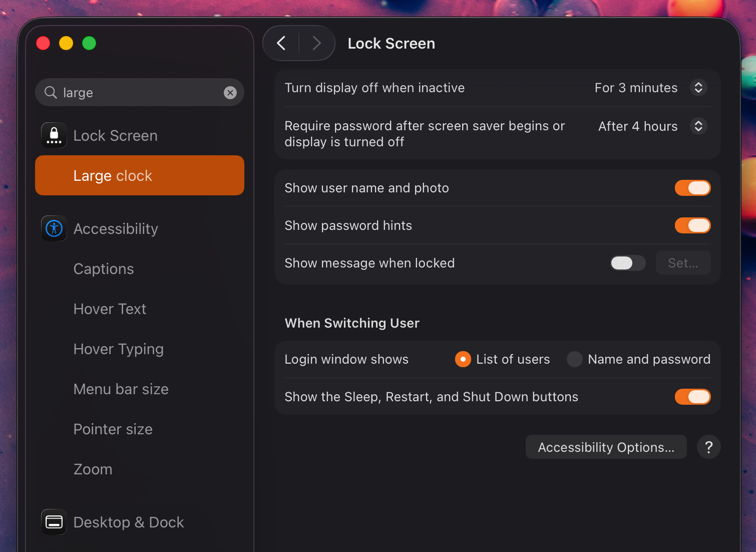Click the magnifying glass search icon

click(51, 93)
